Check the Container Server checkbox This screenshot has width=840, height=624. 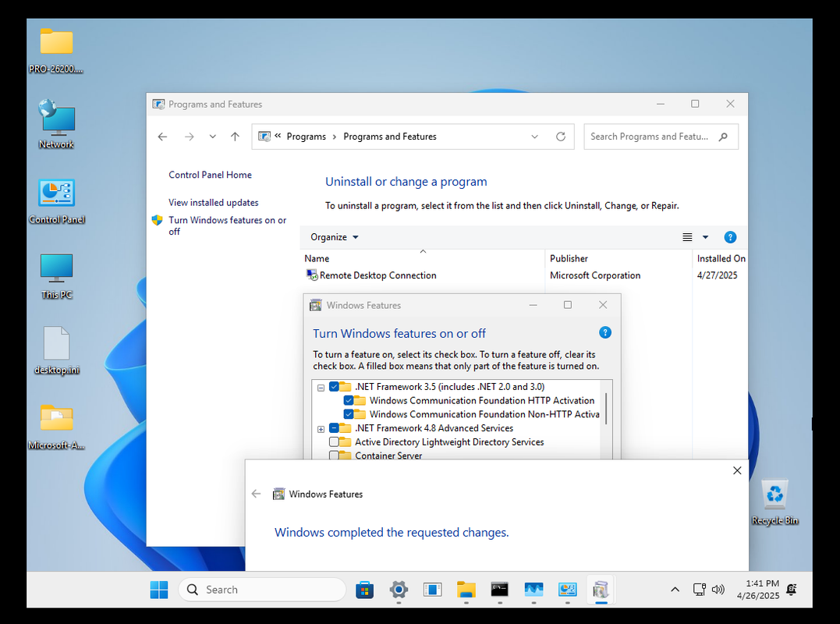click(334, 456)
